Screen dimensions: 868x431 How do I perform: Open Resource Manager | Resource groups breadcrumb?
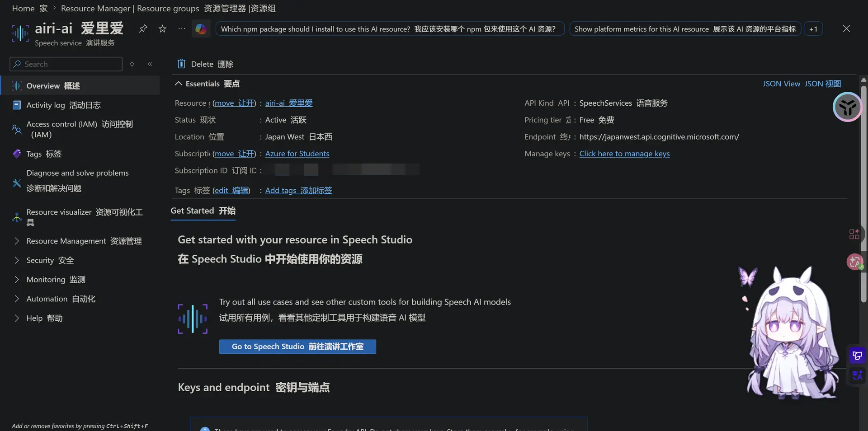[168, 9]
